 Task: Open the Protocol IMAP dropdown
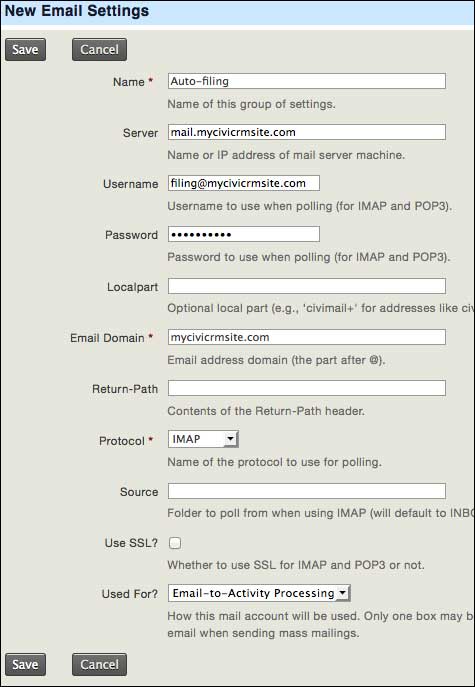(x=203, y=439)
